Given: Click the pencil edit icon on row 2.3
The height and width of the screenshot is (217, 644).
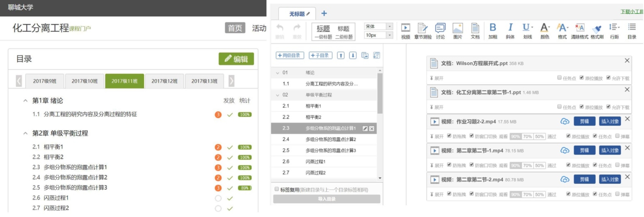Looking at the screenshot, I should point(365,128).
